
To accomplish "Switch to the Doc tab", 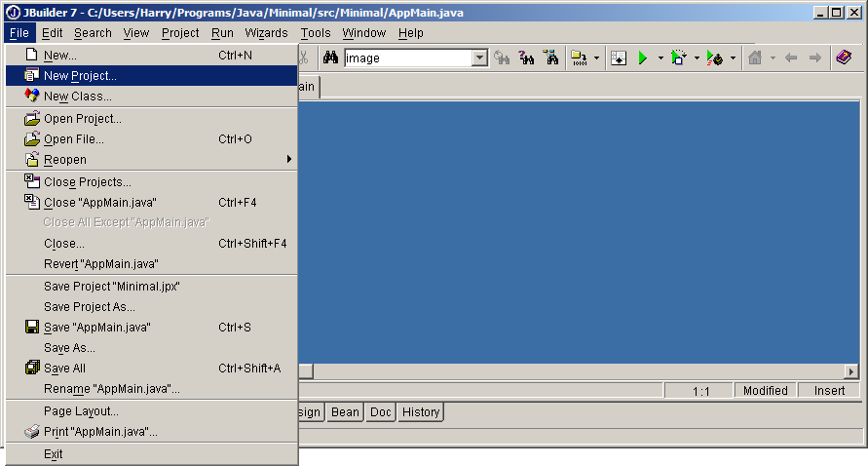I will point(380,411).
